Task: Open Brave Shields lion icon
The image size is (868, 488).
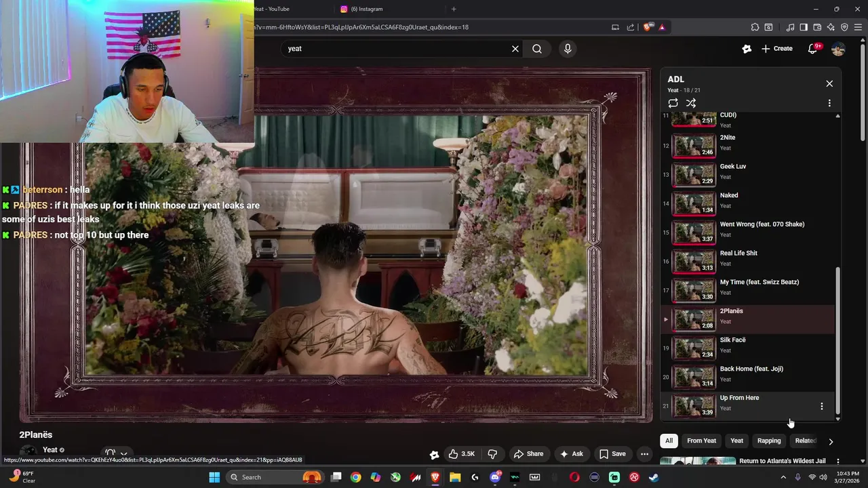Action: 648,27
